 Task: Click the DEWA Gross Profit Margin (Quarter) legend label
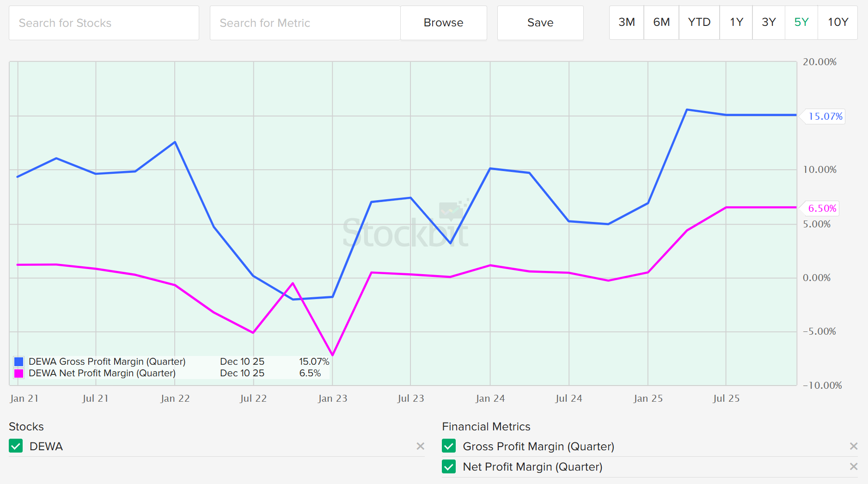coord(107,361)
